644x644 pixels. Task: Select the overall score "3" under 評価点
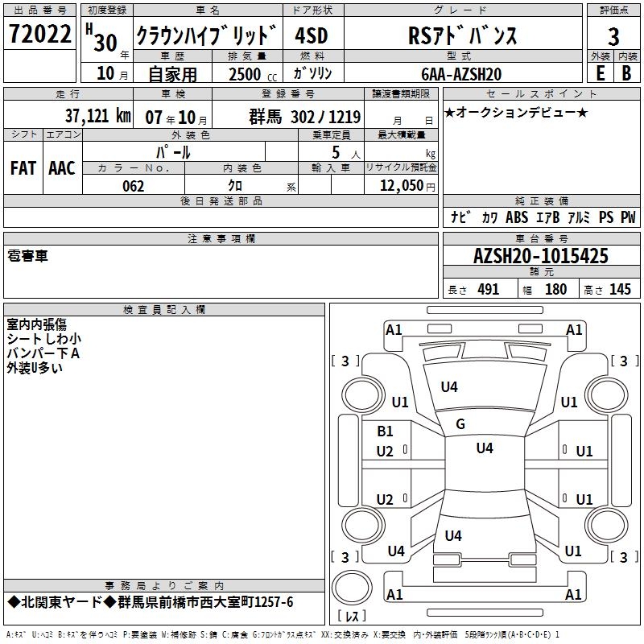[613, 36]
